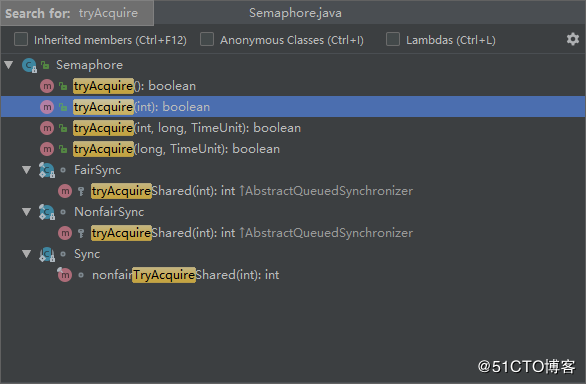Screen dimensions: 586x384
Task: Click the Sync abstract class icon
Action: click(47, 254)
